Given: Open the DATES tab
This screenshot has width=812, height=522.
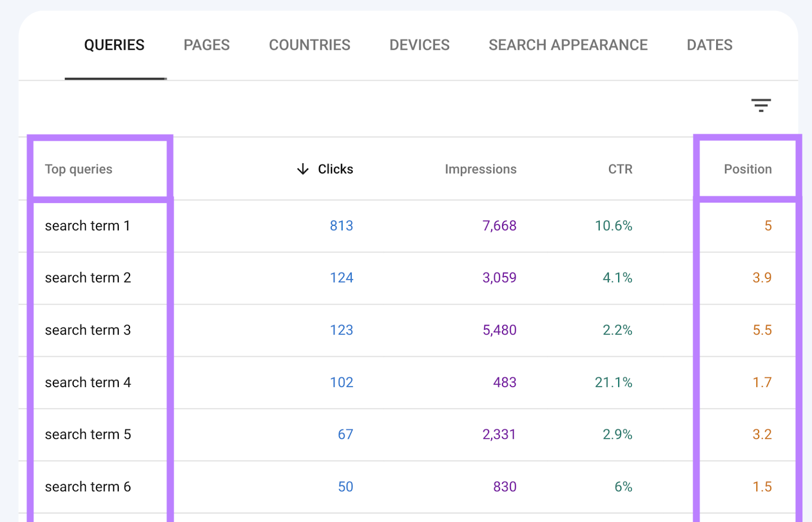Looking at the screenshot, I should 709,45.
